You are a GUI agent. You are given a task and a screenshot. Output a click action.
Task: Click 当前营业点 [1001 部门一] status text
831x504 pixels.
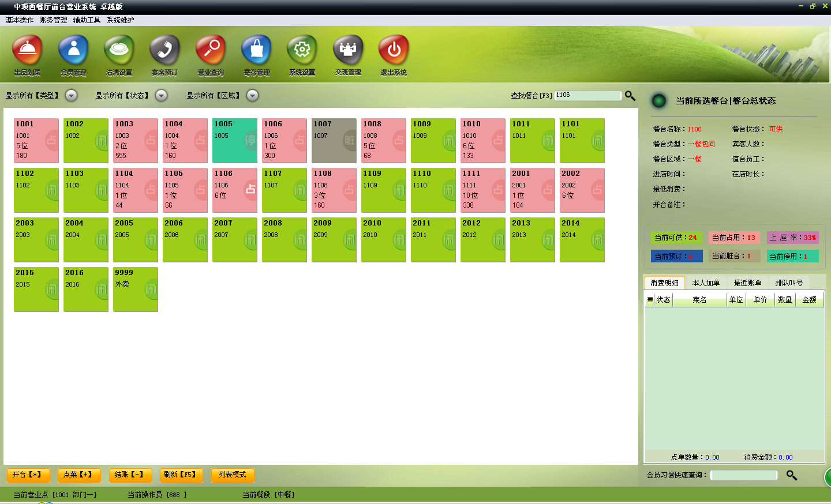tap(55, 495)
